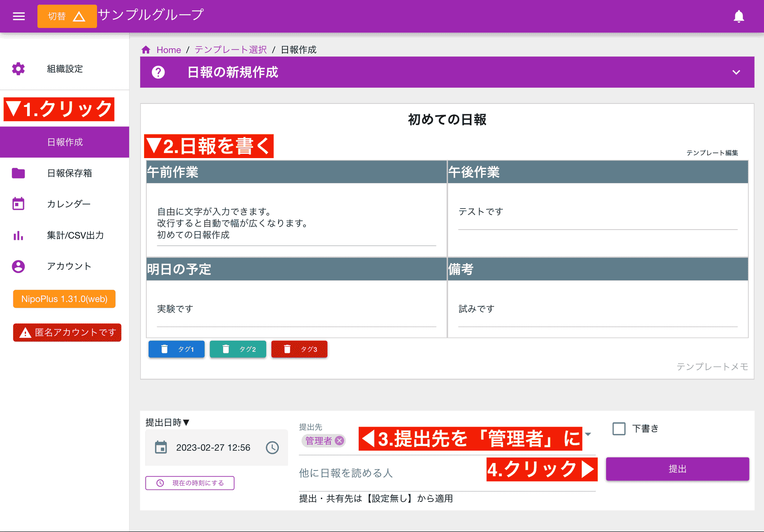Click the カレンダー sidebar calendar icon
Viewport: 764px width, 532px height.
(18, 204)
